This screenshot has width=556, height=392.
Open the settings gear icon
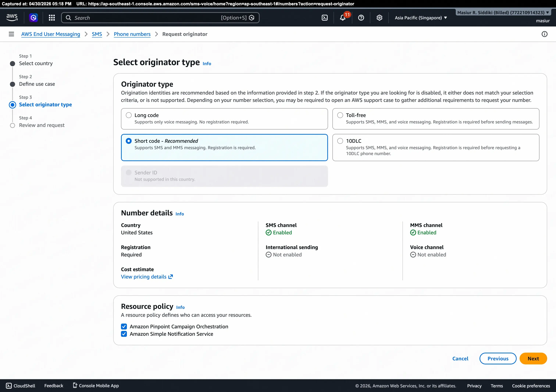coord(379,18)
